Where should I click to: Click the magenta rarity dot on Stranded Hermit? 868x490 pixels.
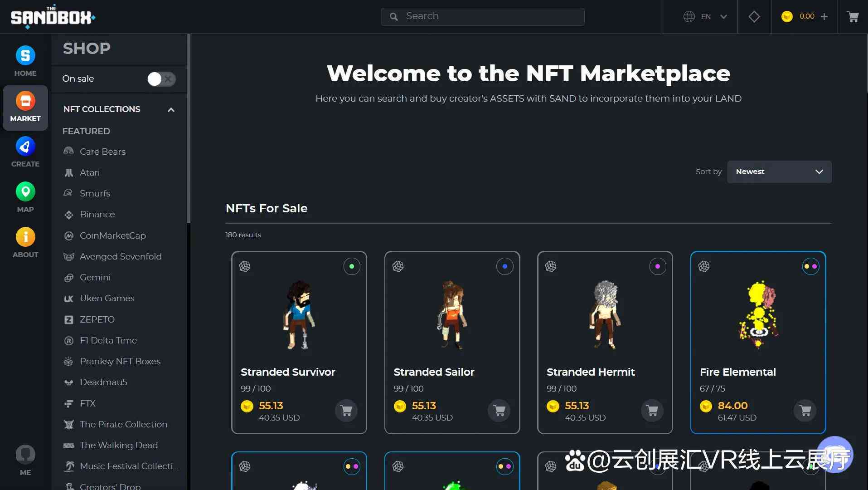(658, 266)
